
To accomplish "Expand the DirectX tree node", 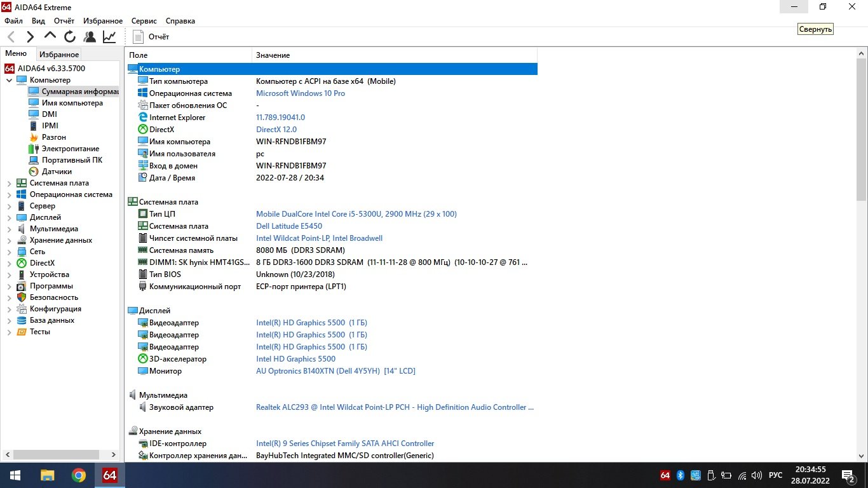I will click(x=9, y=263).
